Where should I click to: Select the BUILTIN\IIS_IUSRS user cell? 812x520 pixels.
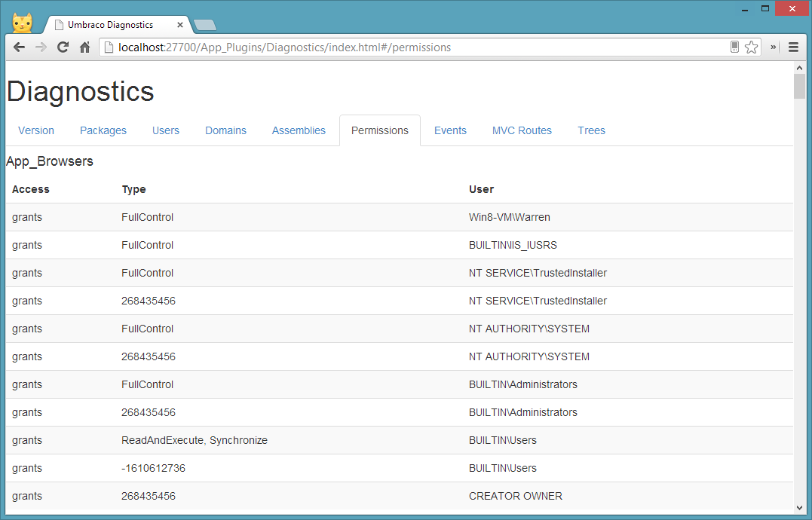click(513, 245)
